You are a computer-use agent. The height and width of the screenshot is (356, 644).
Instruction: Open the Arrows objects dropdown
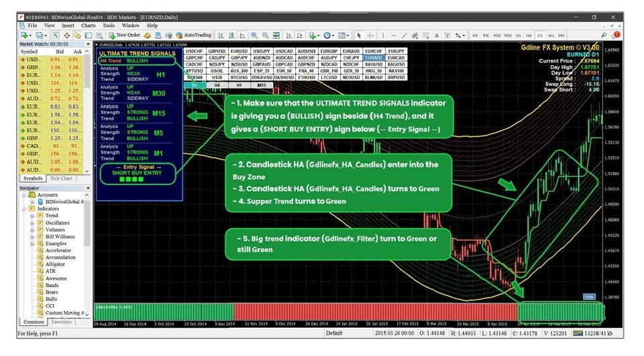point(464,36)
